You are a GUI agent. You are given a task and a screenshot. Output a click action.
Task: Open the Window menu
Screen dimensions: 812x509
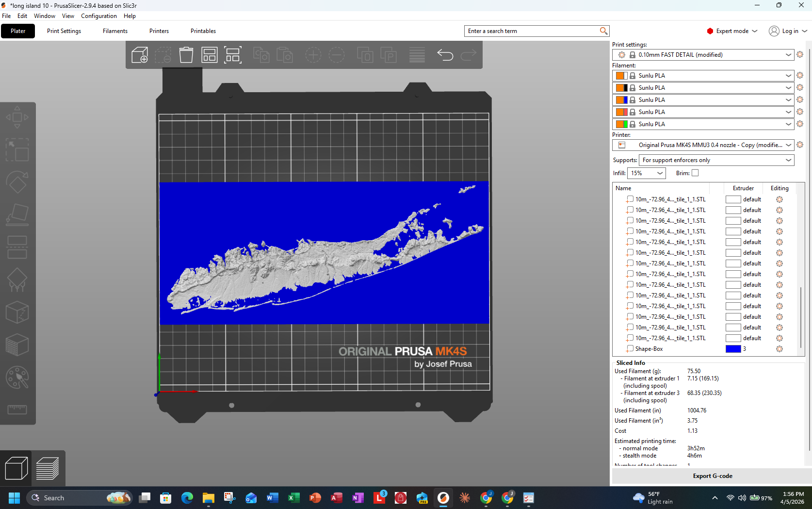point(45,16)
